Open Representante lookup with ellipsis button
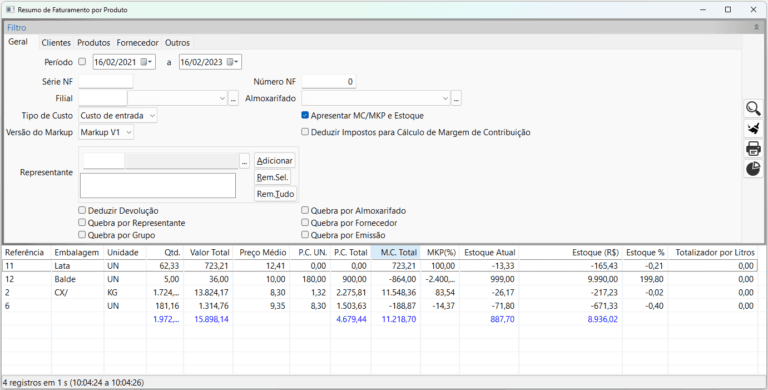This screenshot has height=390, width=768. pos(244,161)
